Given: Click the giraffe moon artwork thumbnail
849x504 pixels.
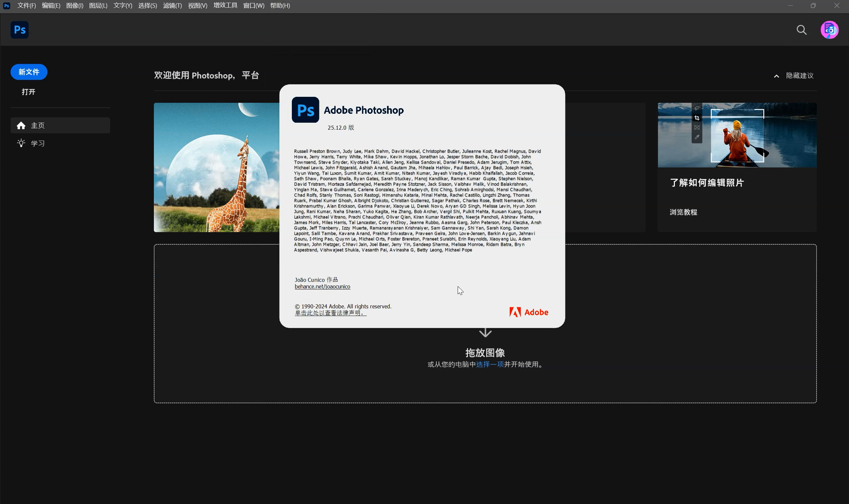Looking at the screenshot, I should coord(216,167).
